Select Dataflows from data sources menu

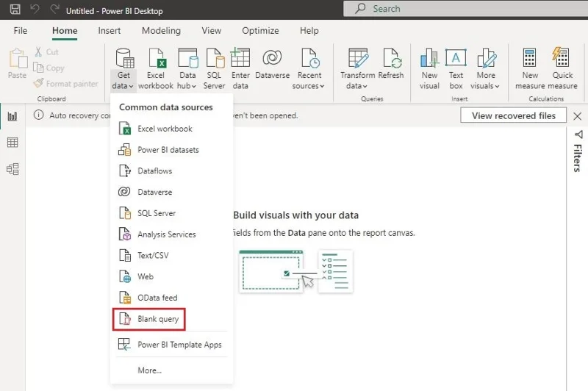click(x=172, y=171)
